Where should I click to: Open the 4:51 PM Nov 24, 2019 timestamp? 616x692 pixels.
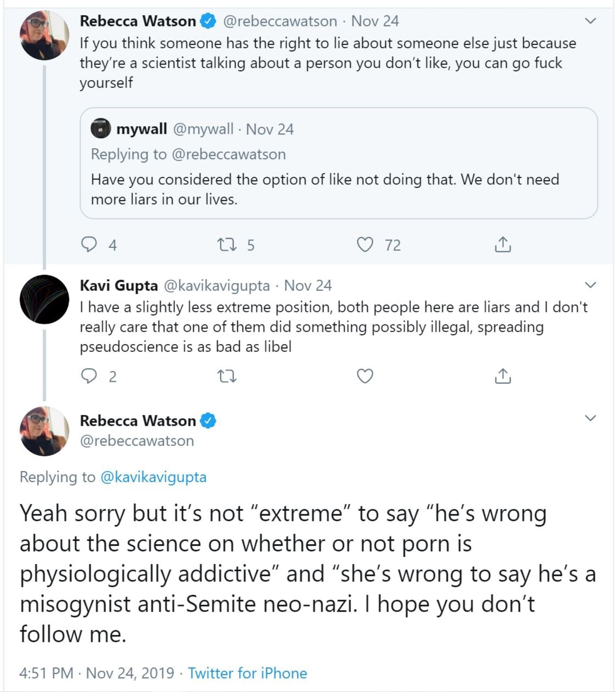click(x=97, y=673)
